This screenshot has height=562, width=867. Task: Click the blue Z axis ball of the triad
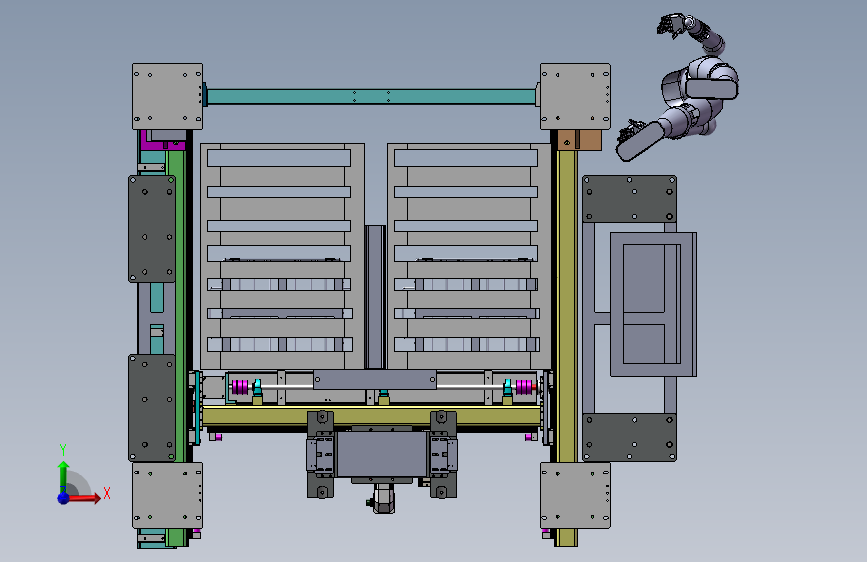tap(63, 498)
